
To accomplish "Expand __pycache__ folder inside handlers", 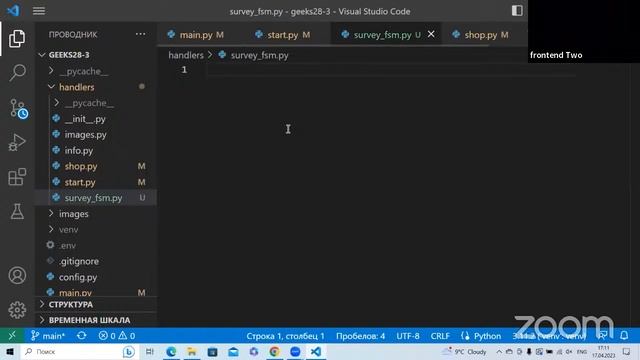I will 96,103.
